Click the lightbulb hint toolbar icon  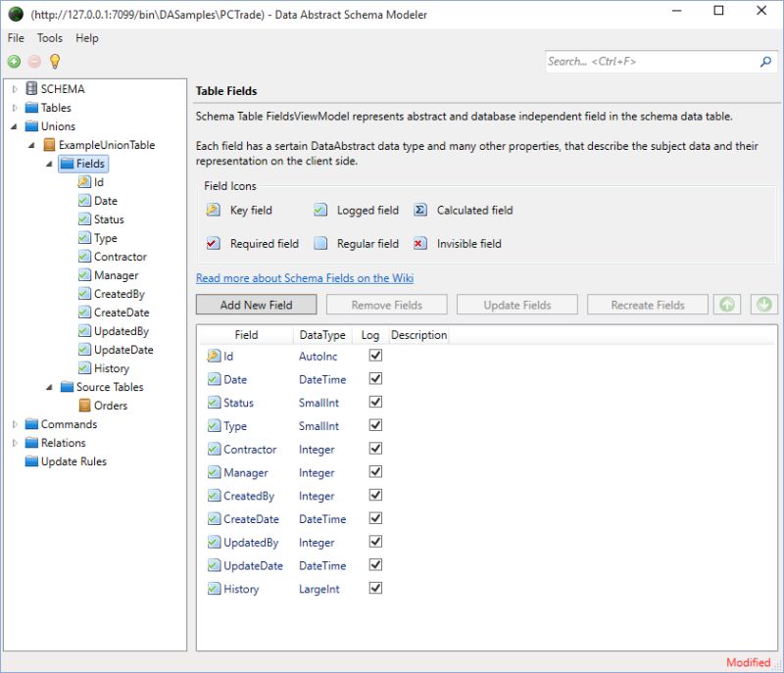point(55,62)
